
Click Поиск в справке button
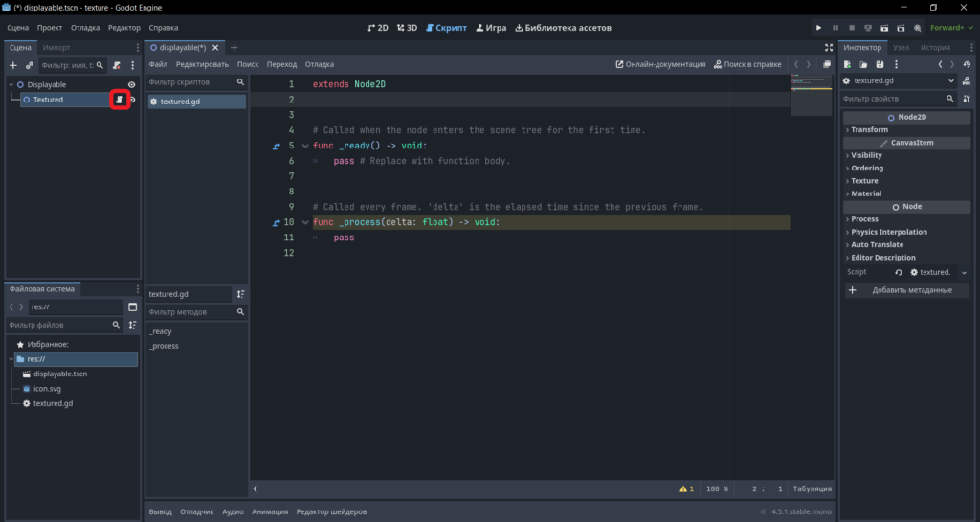click(747, 64)
